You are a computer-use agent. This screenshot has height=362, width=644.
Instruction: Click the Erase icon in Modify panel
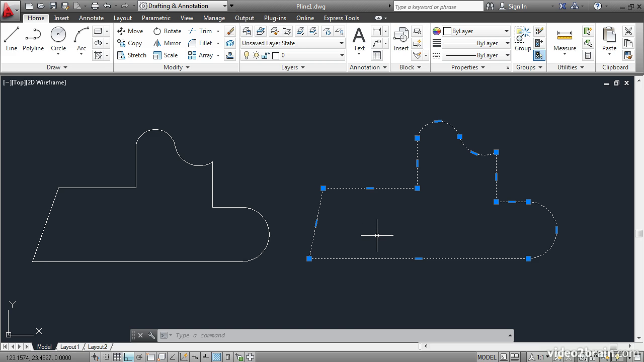tap(230, 31)
